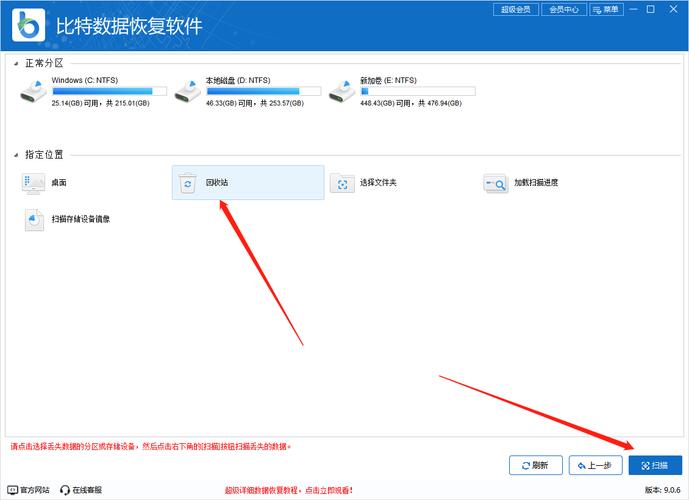Select the 本地磁盘 (D: NTFS) drive icon
This screenshot has height=500, width=689.
click(188, 91)
